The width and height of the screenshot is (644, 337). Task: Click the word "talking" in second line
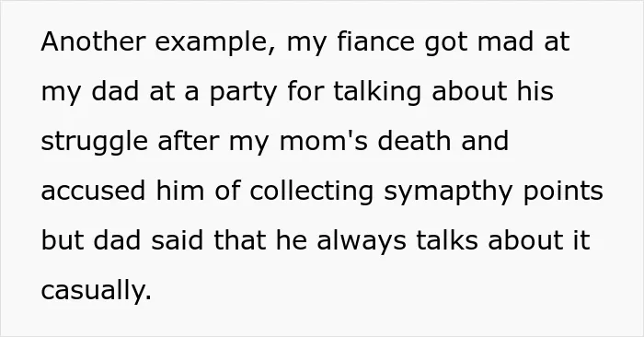click(377, 93)
